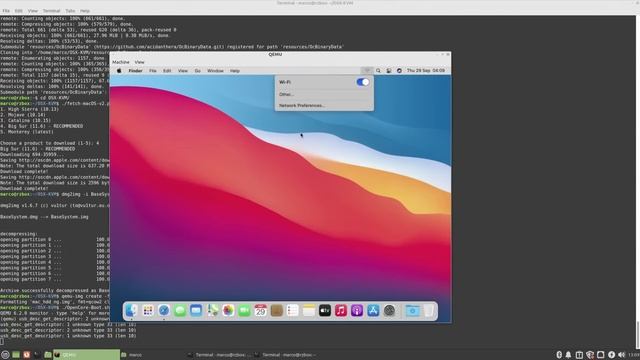This screenshot has width=640, height=360.
Task: Open Messages from the dock
Action: (x=180, y=311)
